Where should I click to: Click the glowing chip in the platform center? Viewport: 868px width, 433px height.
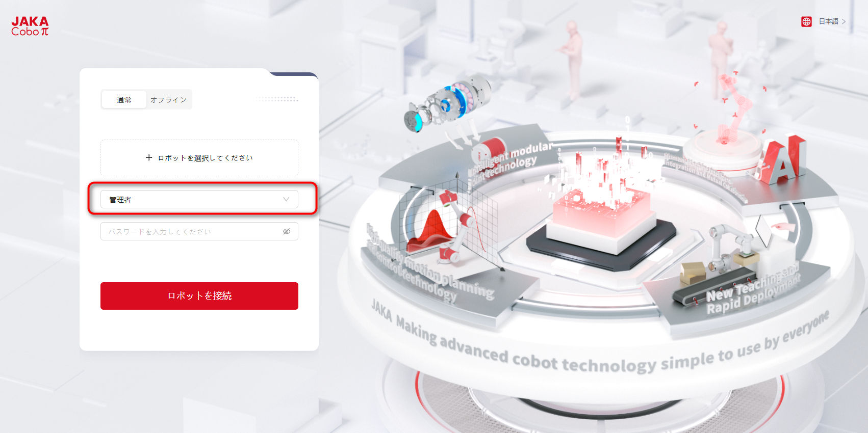(x=601, y=214)
